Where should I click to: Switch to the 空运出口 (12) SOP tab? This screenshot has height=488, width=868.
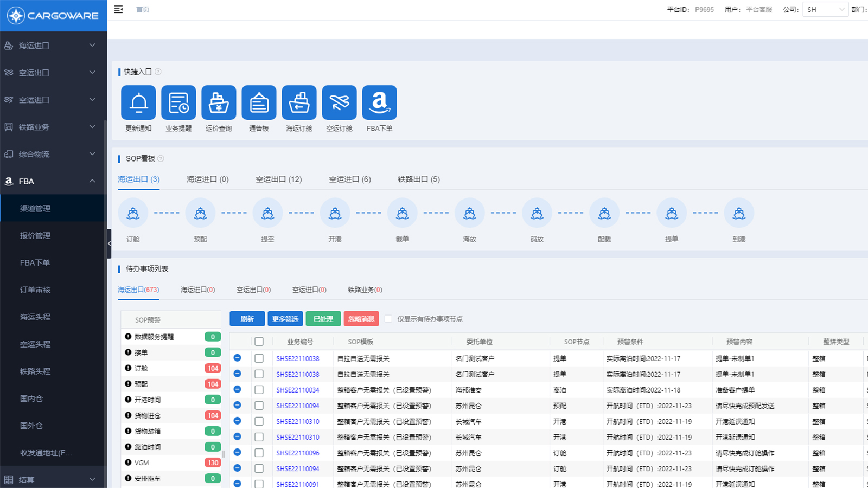278,179
